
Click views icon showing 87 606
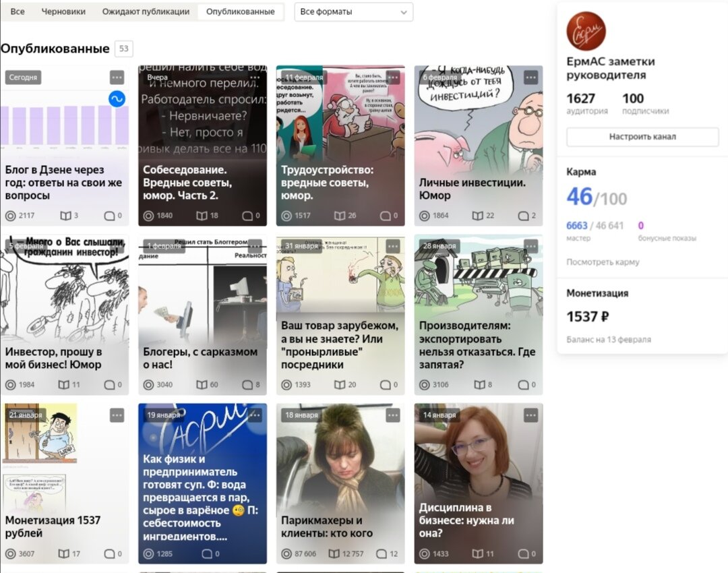286,553
